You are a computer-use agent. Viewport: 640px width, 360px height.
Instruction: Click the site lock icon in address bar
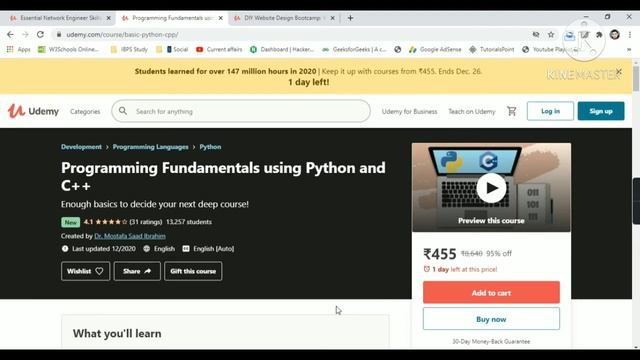pyautogui.click(x=59, y=35)
